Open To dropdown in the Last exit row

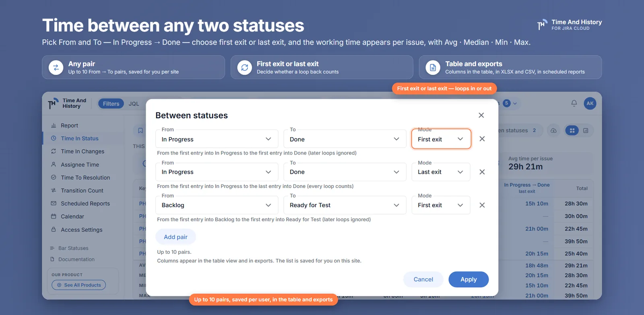tap(345, 172)
